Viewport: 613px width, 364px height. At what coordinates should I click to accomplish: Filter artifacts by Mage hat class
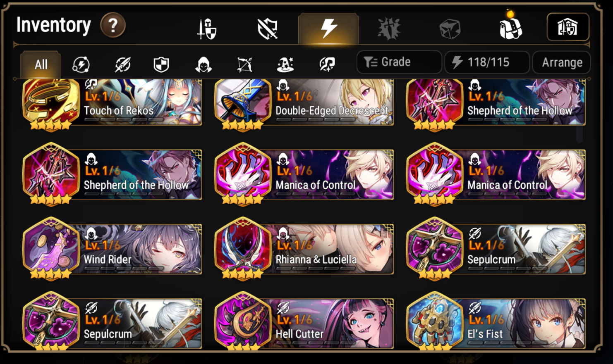tap(285, 64)
